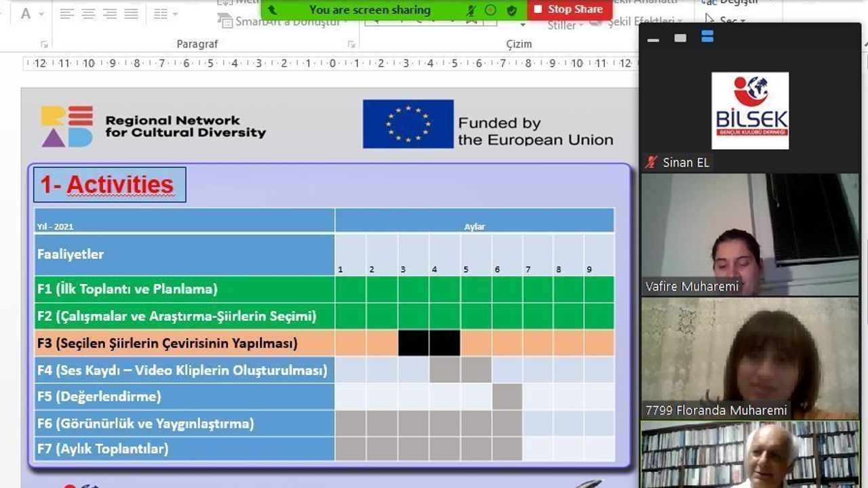Click 'Funded by the European Union' text
The width and height of the screenshot is (868, 488).
535,131
